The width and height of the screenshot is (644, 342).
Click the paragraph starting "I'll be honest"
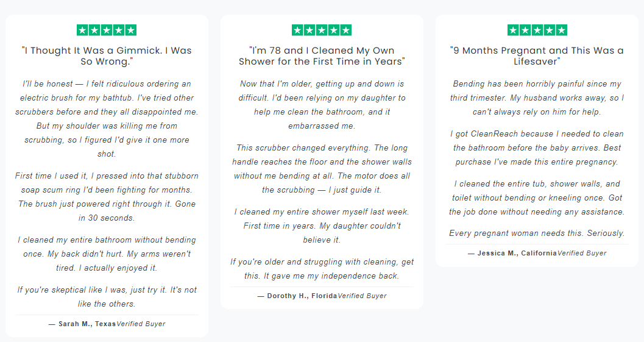107,119
